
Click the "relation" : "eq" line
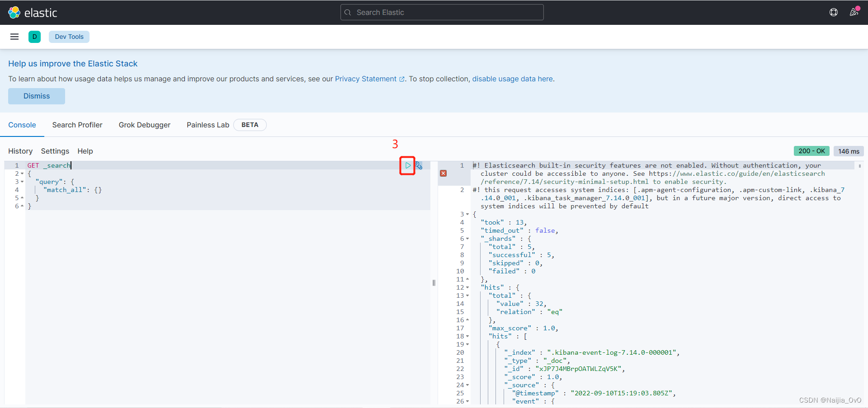coord(529,312)
